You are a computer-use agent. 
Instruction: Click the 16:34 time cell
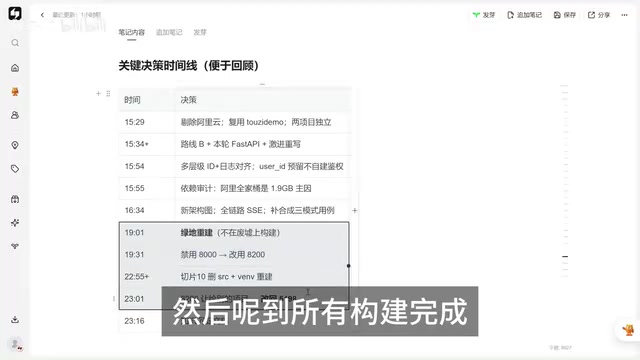point(147,210)
